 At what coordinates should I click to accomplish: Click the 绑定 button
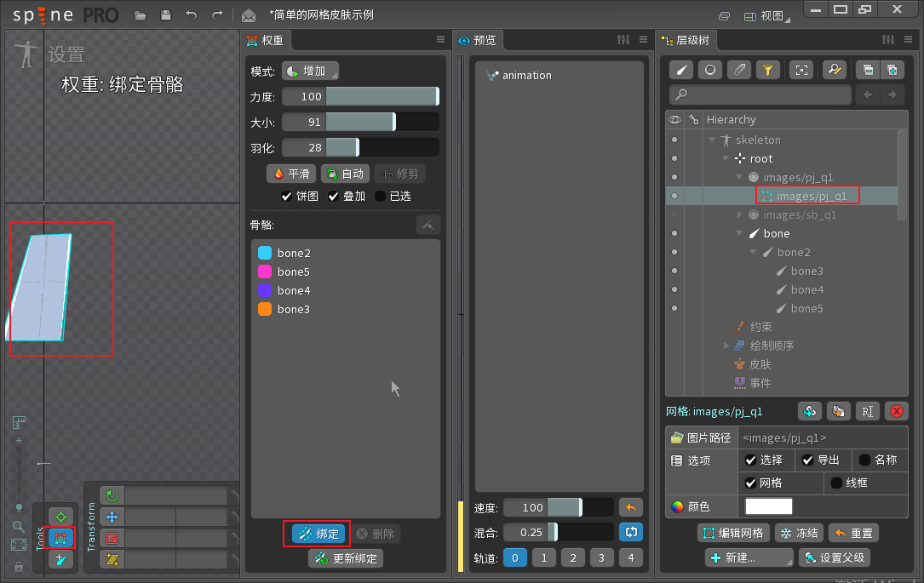point(317,534)
